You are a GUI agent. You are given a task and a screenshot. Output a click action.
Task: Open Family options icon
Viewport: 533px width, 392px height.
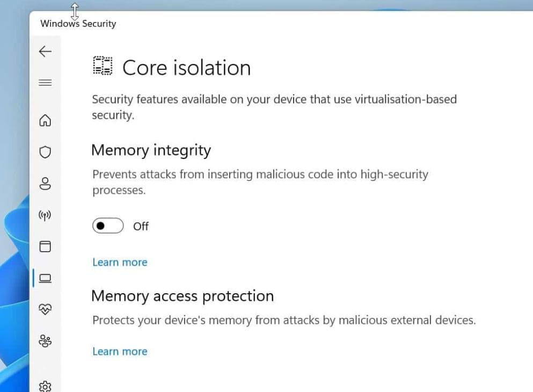coord(45,341)
